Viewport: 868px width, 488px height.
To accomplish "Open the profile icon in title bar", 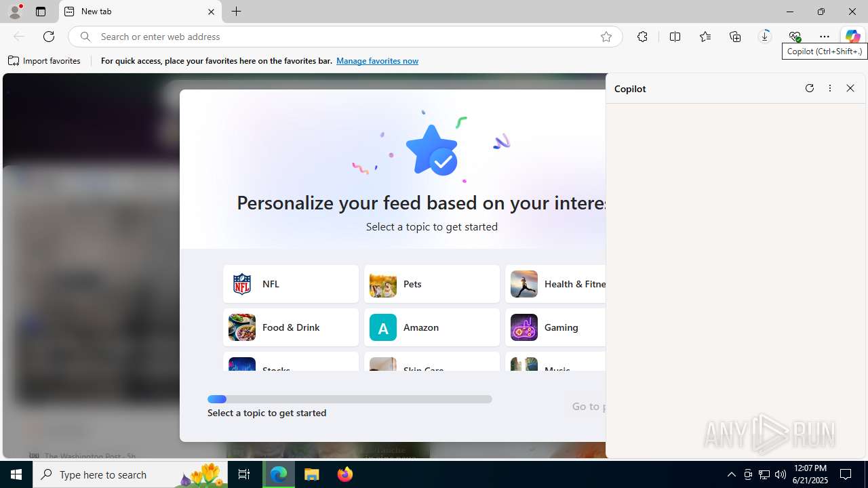I will 15,12.
